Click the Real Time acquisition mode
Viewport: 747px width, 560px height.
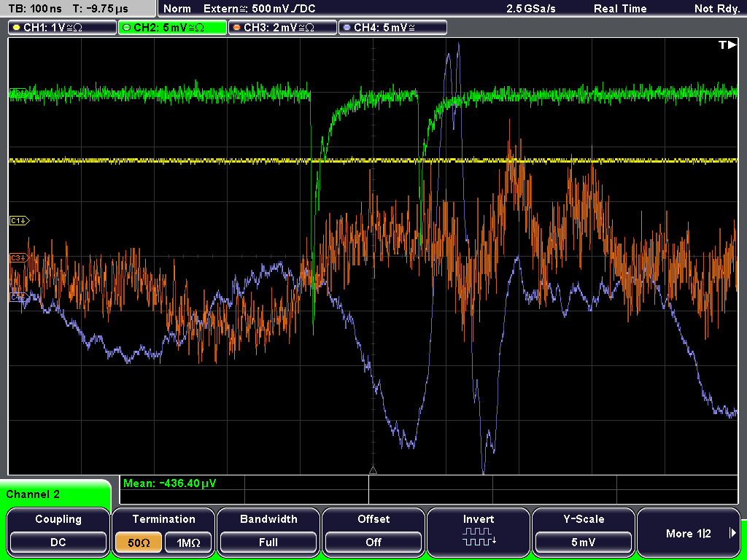pyautogui.click(x=620, y=9)
